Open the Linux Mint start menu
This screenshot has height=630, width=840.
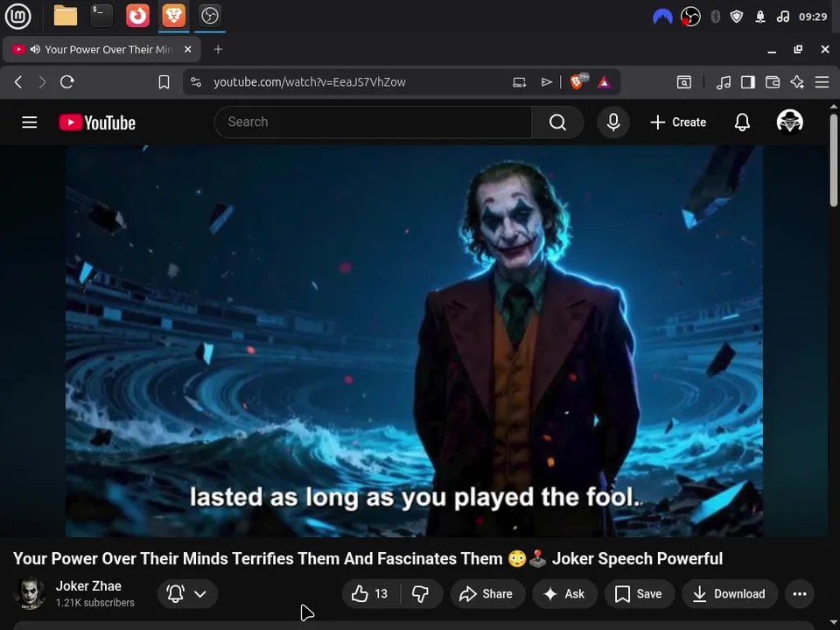pos(17,16)
